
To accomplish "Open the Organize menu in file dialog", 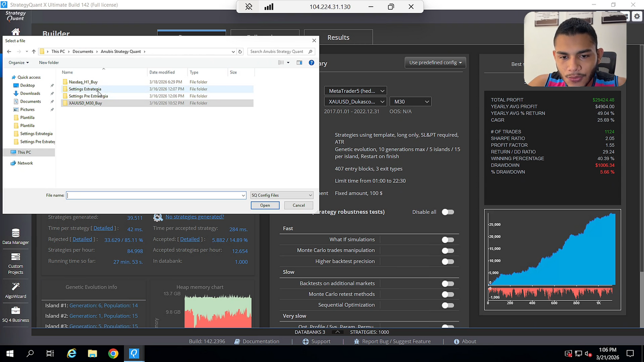I will click(19, 63).
